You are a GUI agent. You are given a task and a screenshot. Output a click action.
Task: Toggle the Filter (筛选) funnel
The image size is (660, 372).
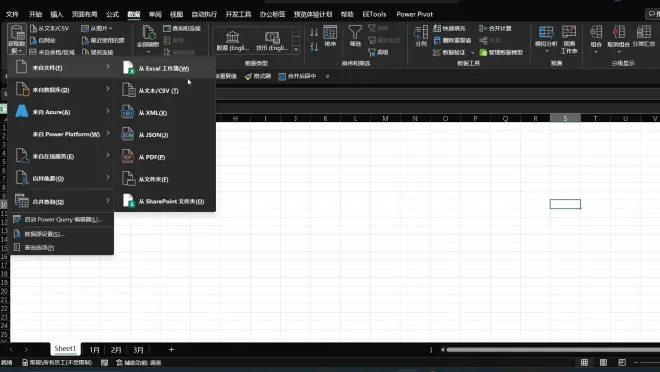click(x=355, y=36)
